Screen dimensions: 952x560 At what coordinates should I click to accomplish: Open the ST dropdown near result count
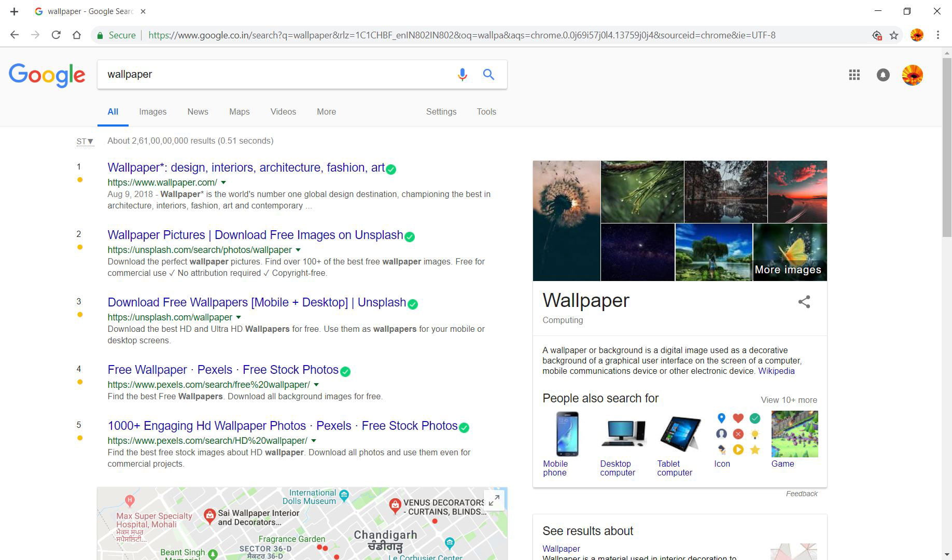85,142
